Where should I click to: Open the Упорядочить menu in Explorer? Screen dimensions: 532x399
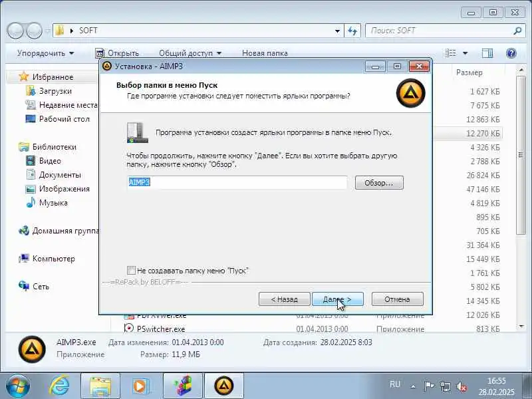pos(45,53)
